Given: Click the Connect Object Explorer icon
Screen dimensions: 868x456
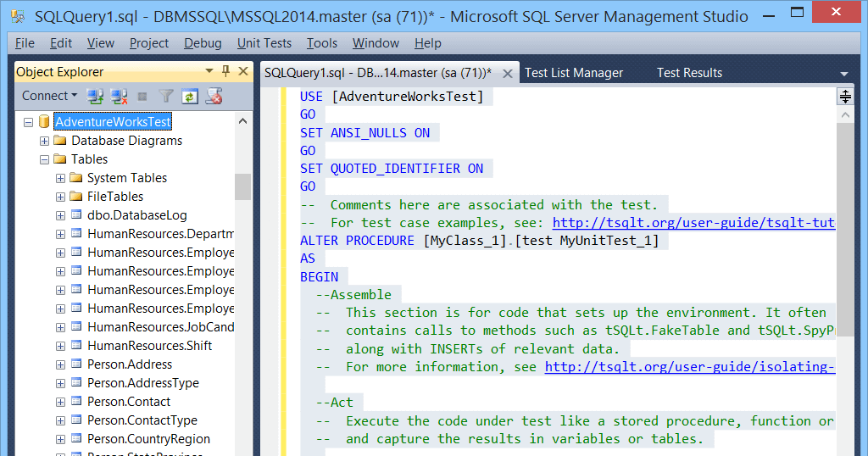Looking at the screenshot, I should coord(95,97).
